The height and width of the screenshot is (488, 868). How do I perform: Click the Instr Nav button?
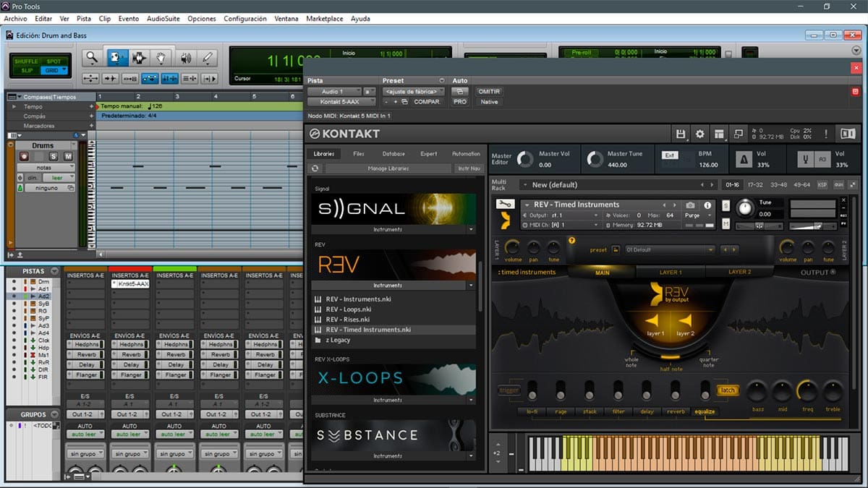click(469, 168)
